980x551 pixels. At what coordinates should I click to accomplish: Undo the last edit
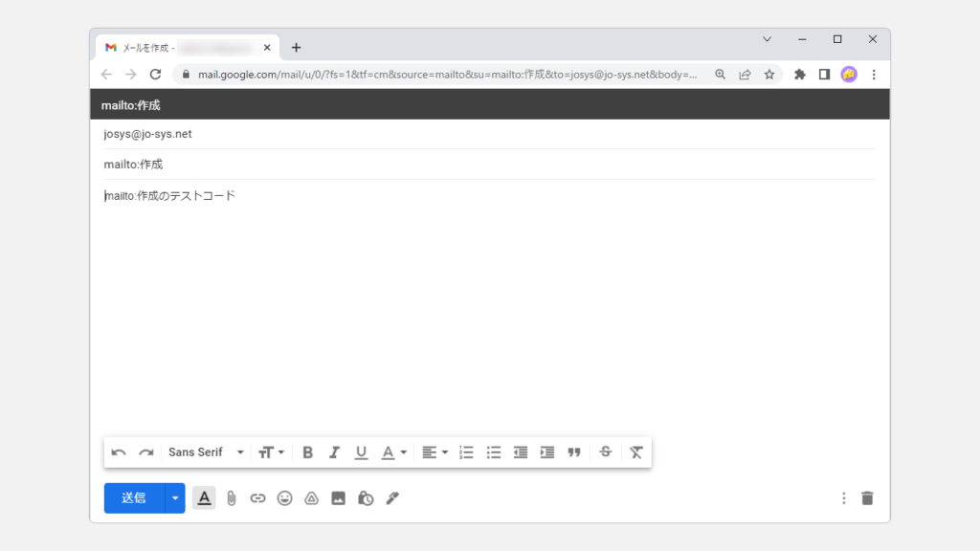[119, 452]
